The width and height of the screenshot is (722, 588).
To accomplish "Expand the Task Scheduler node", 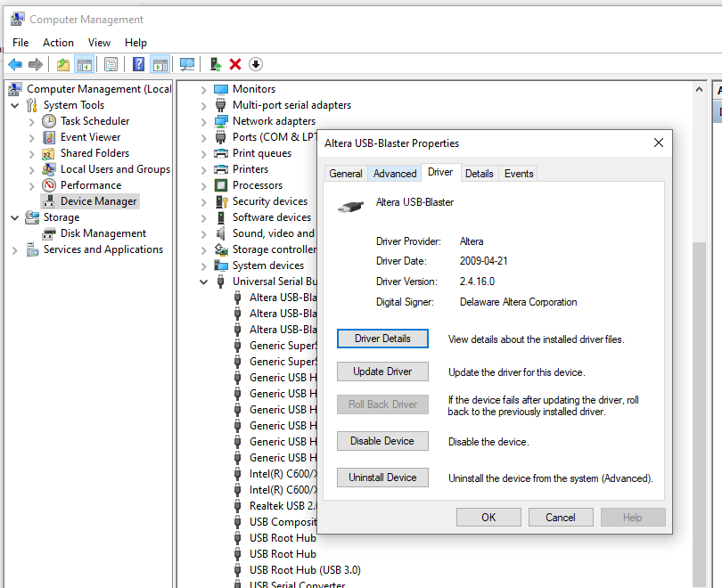I will (x=32, y=121).
